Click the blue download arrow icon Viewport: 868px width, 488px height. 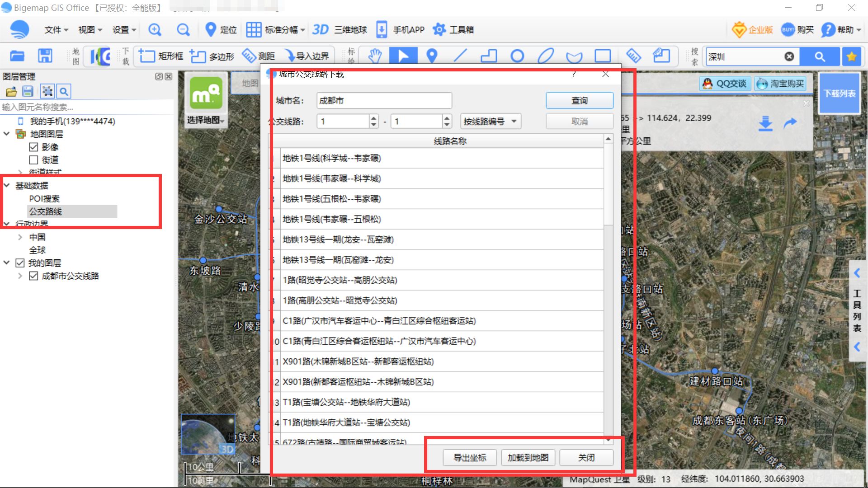765,123
